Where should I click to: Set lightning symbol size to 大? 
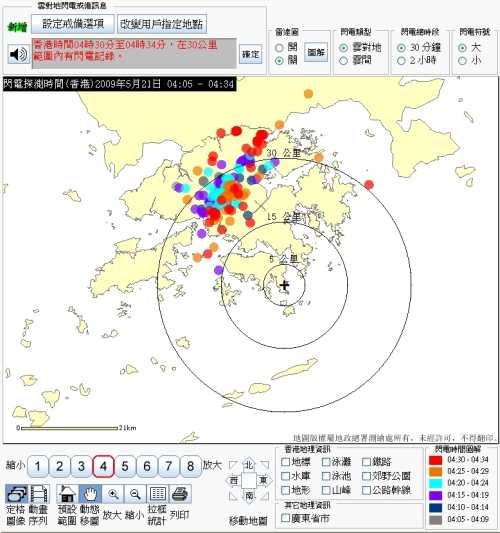462,48
